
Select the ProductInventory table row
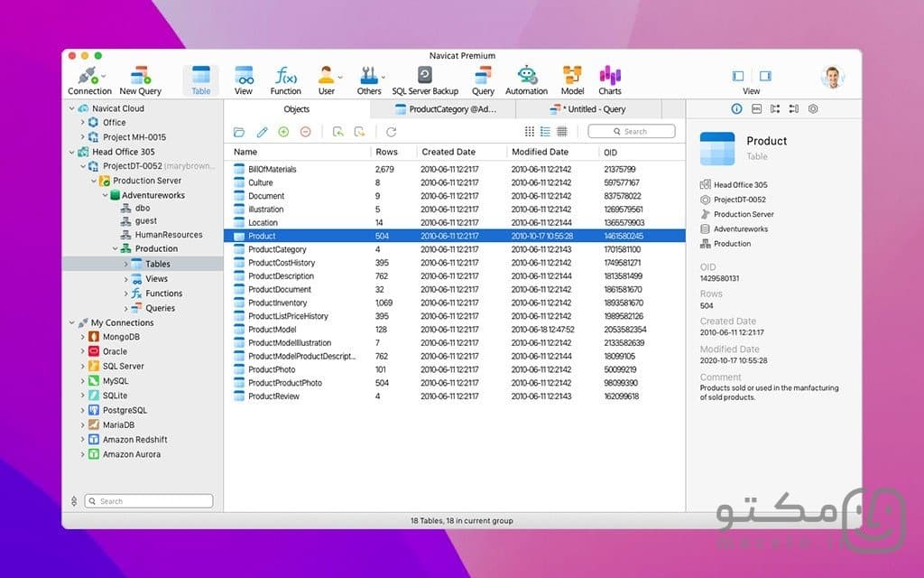click(455, 303)
